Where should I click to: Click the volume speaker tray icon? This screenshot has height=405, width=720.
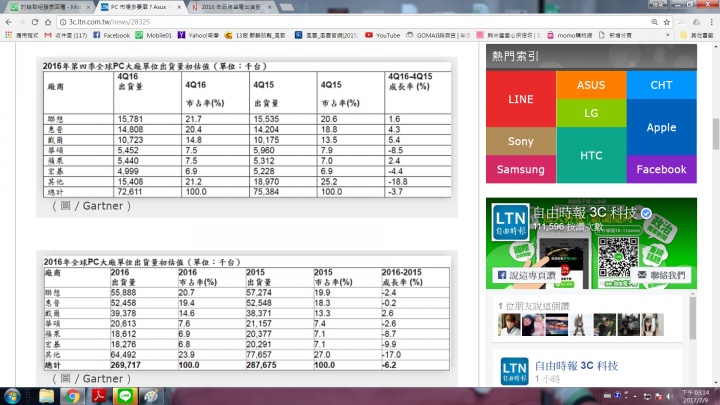(670, 396)
